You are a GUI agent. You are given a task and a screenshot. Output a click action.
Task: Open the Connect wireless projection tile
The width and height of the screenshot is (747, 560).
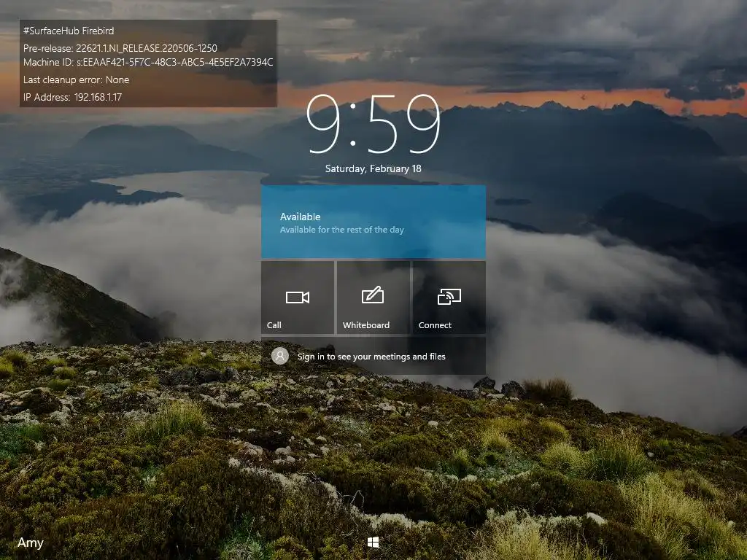click(449, 297)
